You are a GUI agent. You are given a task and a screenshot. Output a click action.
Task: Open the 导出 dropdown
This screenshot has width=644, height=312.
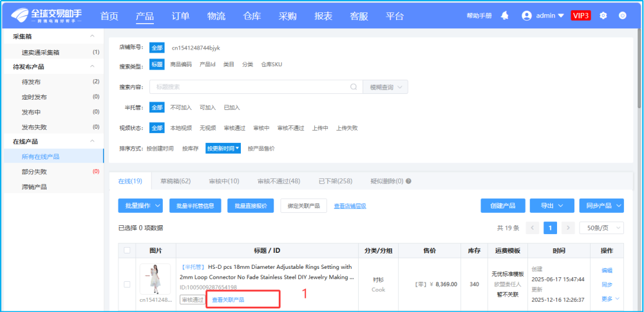point(551,206)
